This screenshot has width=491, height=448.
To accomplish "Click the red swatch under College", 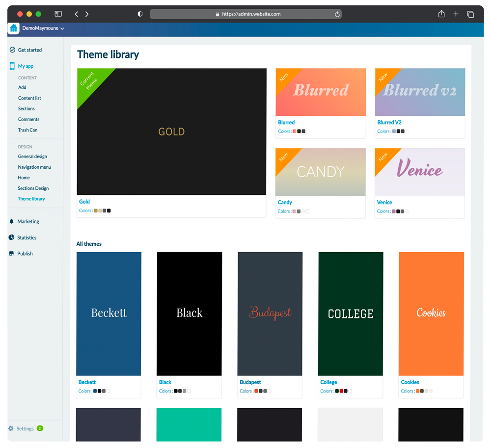I will pos(341,391).
